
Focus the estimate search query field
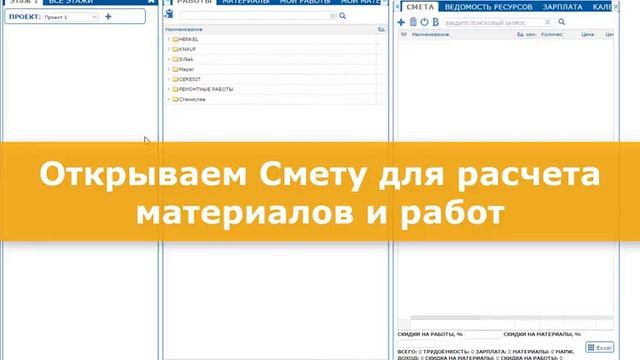pyautogui.click(x=494, y=23)
